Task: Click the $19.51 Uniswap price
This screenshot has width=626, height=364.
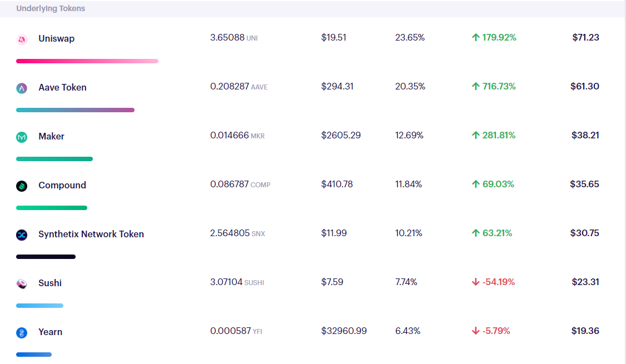Action: coord(334,38)
